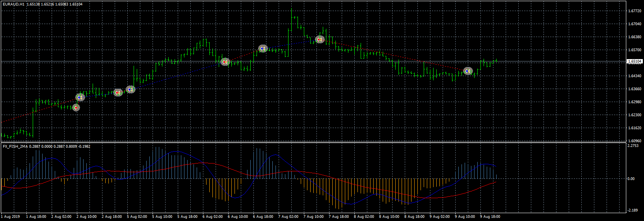
Task: Click price level 1.67040 on the axis
Action: 634,24
